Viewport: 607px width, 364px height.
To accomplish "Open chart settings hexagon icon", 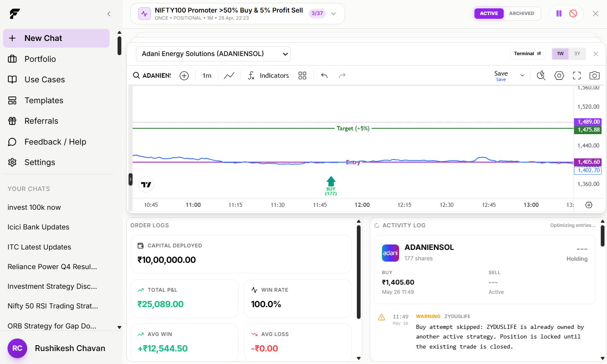I will point(559,76).
